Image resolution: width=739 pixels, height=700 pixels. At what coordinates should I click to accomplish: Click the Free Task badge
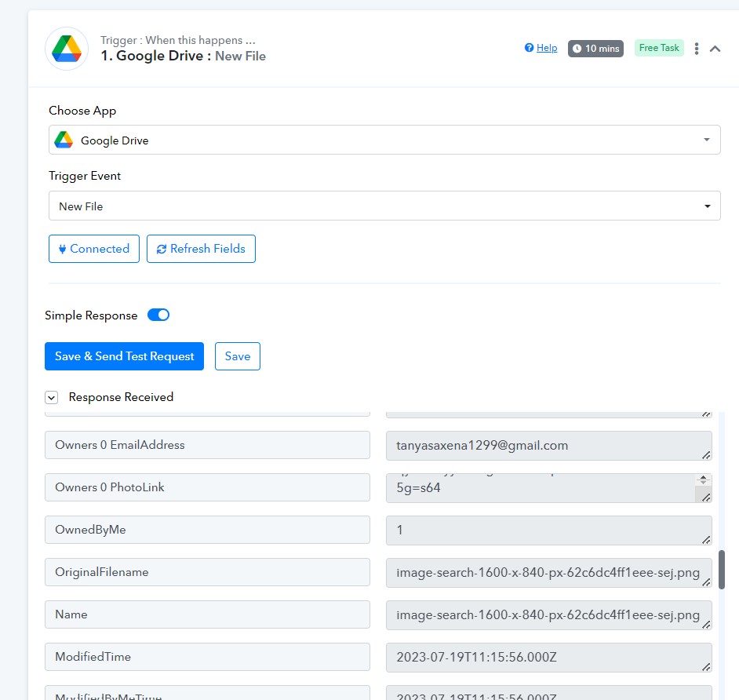point(659,48)
